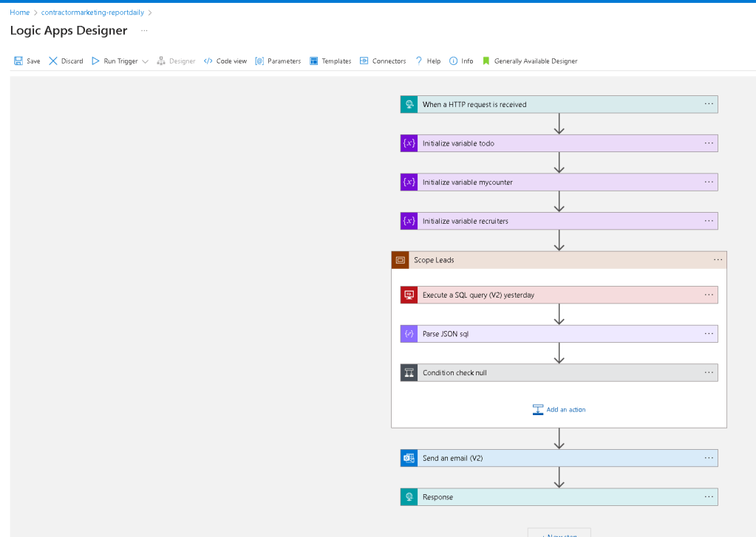Click variable icon of Initialize variable recruiters
Screen dimensions: 756x537
click(x=409, y=221)
